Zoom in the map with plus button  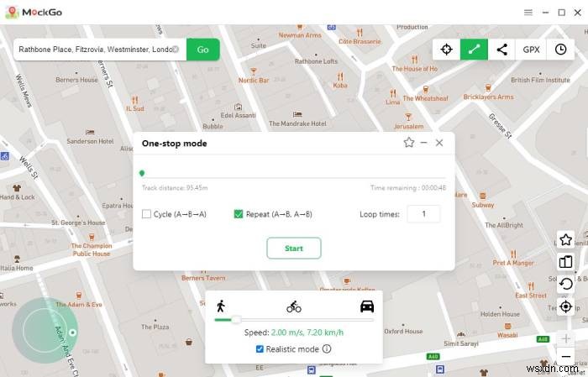click(x=565, y=338)
